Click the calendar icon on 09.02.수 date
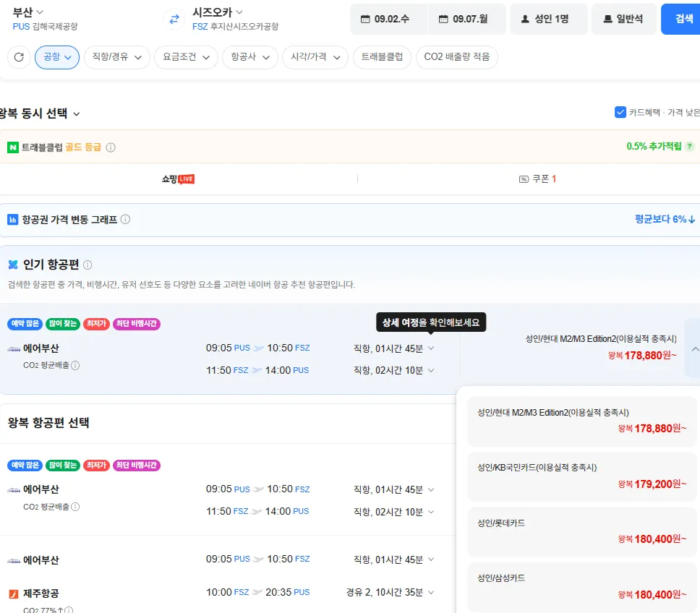The width and height of the screenshot is (700, 613). pos(365,20)
